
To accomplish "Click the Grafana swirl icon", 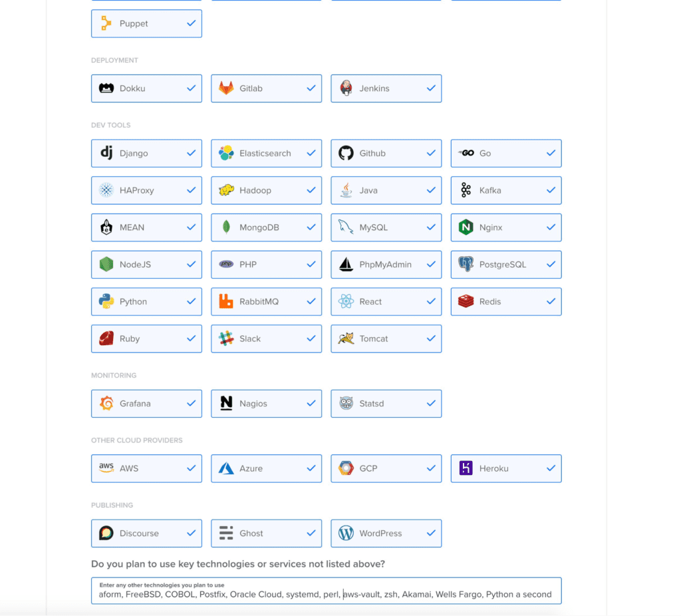I will click(106, 403).
